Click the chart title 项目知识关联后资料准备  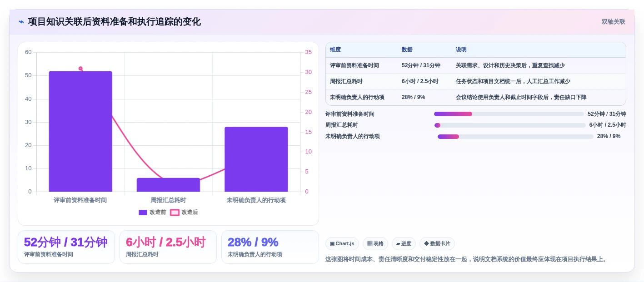[x=114, y=22]
